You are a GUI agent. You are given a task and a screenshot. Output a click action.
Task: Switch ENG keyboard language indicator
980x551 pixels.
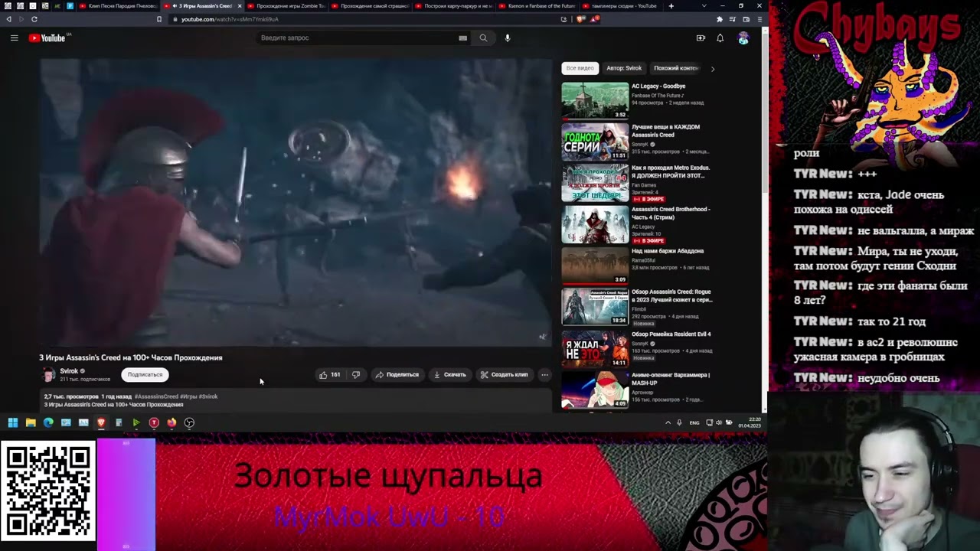694,422
